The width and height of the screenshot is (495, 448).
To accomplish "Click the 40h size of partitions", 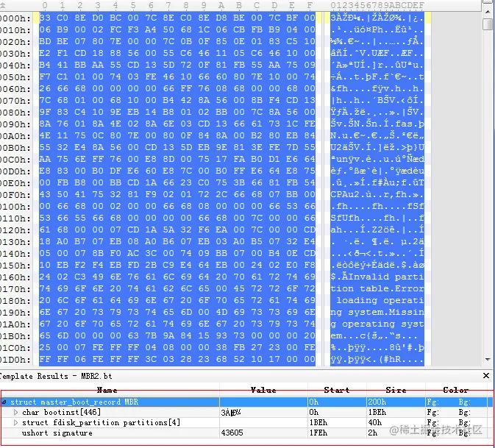I will coord(374,423).
